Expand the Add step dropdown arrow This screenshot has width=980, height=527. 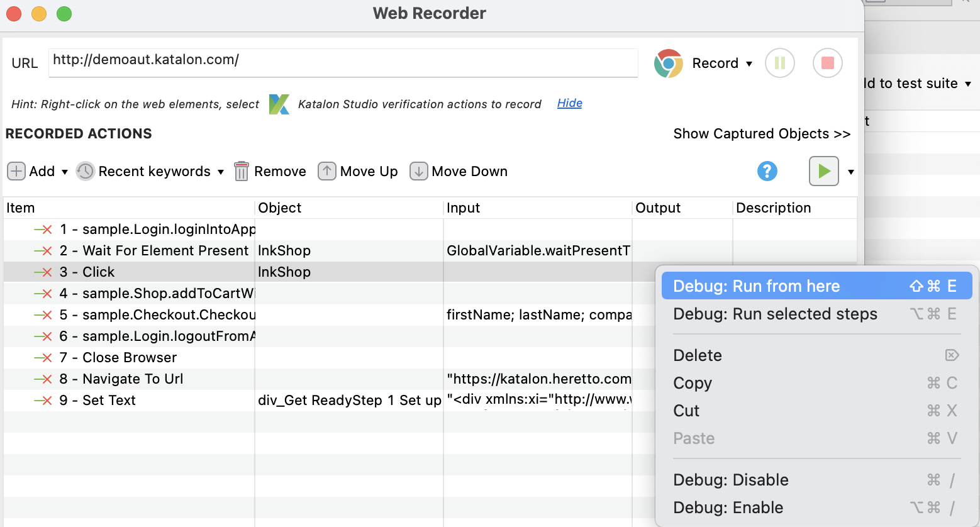[x=65, y=172]
